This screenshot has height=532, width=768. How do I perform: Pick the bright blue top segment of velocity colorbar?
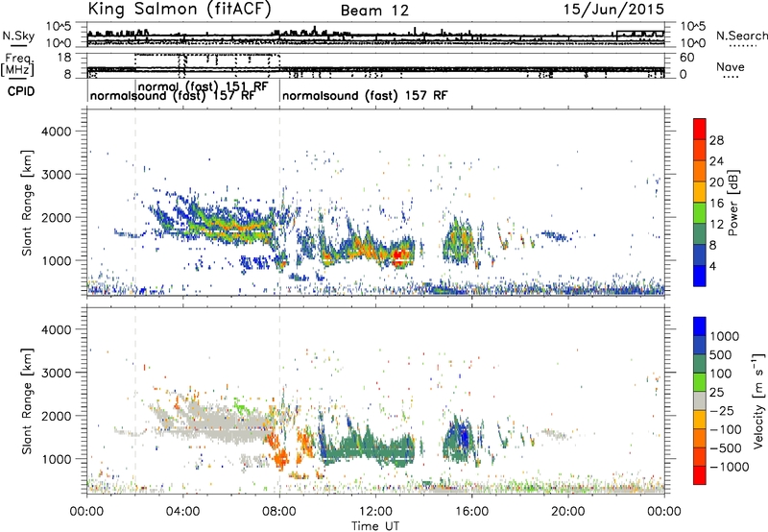(700, 326)
